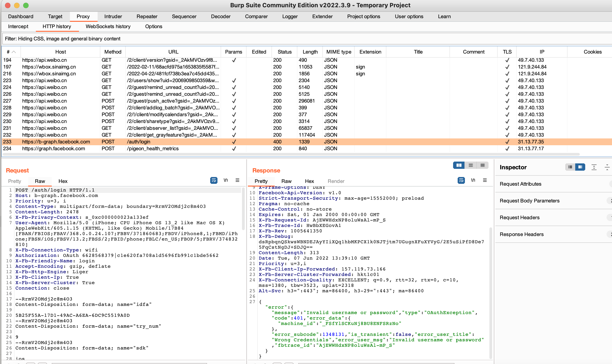Expand Response Headers section in Inspector

521,234
